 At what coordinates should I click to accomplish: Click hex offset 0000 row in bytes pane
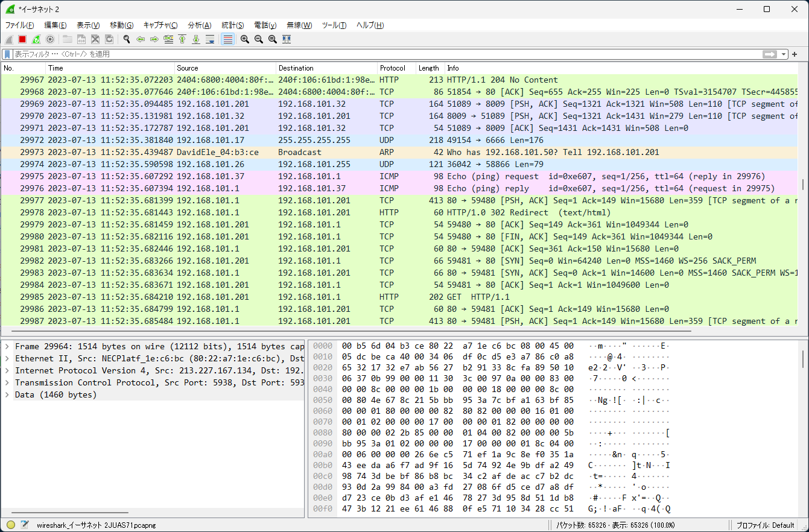[323, 346]
